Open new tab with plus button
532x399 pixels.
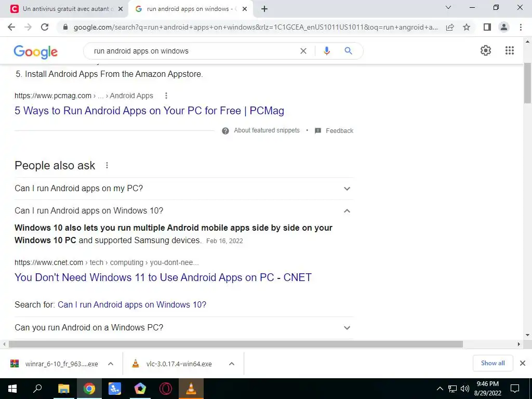pyautogui.click(x=264, y=9)
